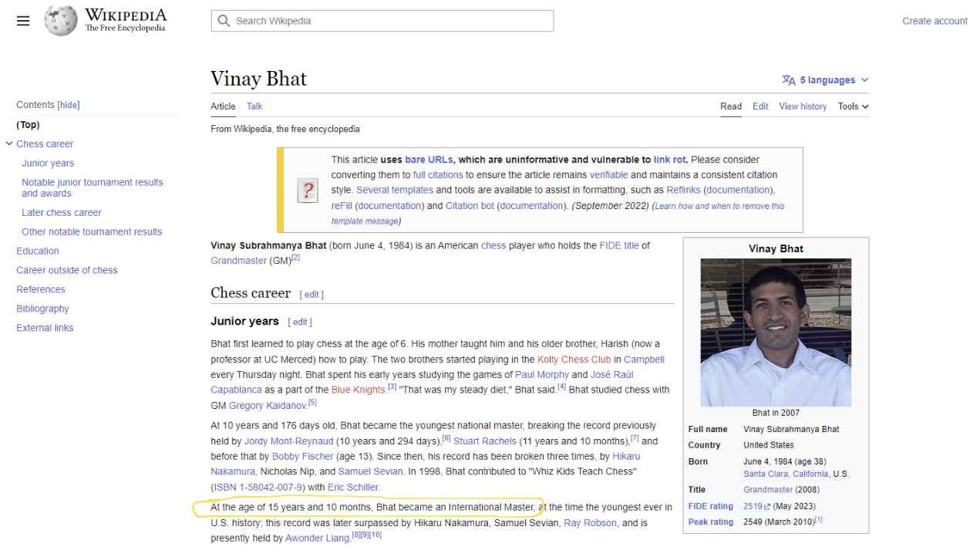980x547 pixels.
Task: Go to Other notable tournament results
Action: tap(92, 231)
